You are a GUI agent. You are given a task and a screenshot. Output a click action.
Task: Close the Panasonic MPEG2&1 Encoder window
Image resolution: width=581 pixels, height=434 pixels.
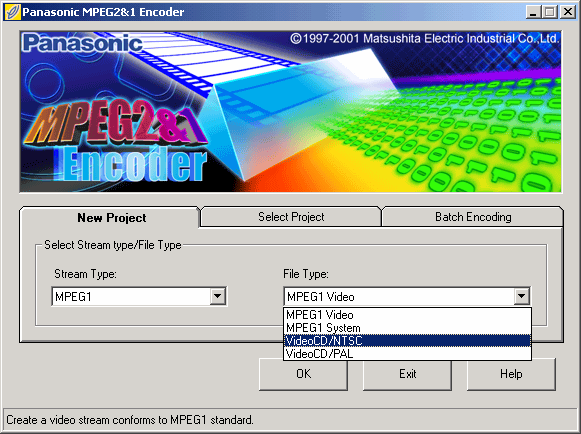point(567,12)
